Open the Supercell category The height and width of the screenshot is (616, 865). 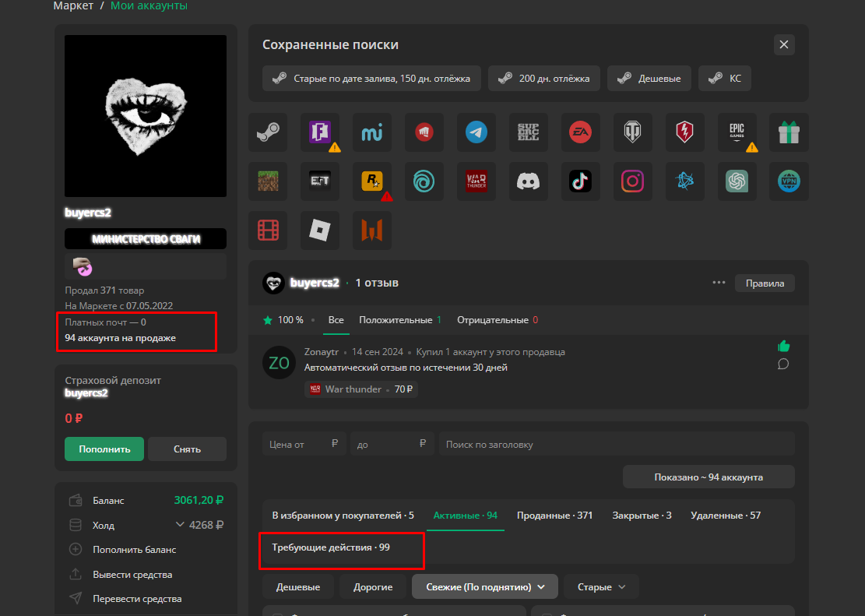click(x=529, y=132)
